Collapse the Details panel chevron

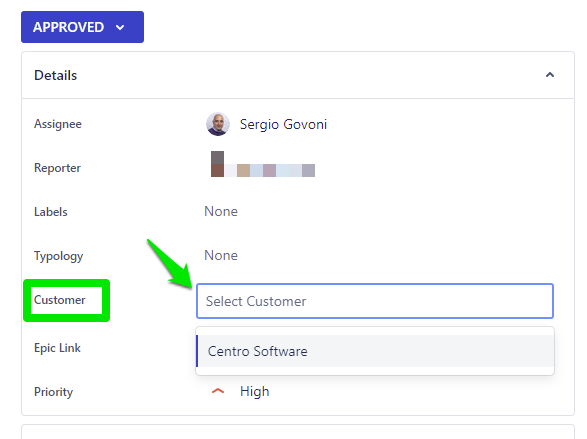tap(550, 75)
